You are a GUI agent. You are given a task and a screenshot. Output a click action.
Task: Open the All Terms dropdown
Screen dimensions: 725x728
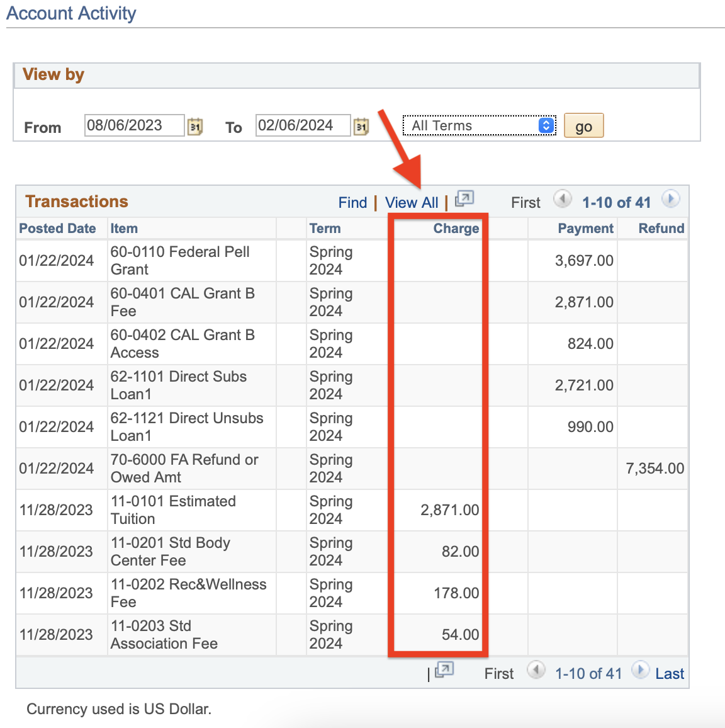pos(480,125)
